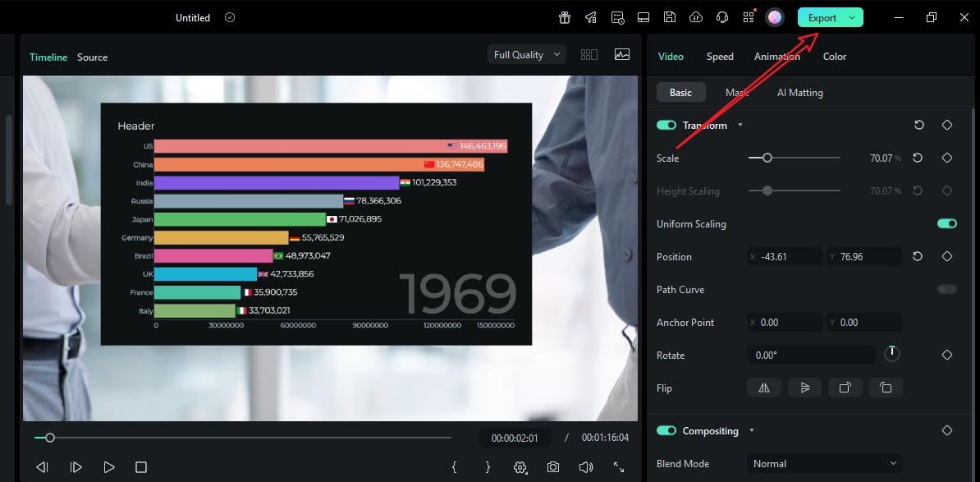Enter fullscreen preview with diagonal arrows icon
This screenshot has width=980, height=482.
619,467
